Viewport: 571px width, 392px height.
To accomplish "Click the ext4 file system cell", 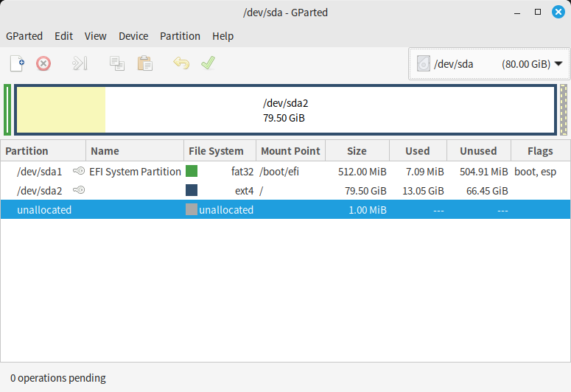I will (244, 191).
